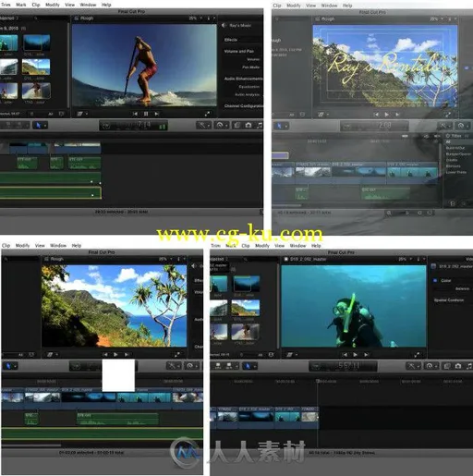The image size is (473, 476).
Task: Open Enhancements wand in bottom-left window toolbar
Action: tap(173, 366)
